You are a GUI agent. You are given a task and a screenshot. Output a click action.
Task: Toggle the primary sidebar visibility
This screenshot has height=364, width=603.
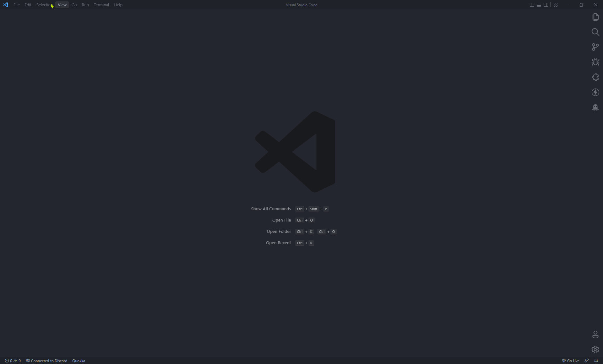pos(531,4)
